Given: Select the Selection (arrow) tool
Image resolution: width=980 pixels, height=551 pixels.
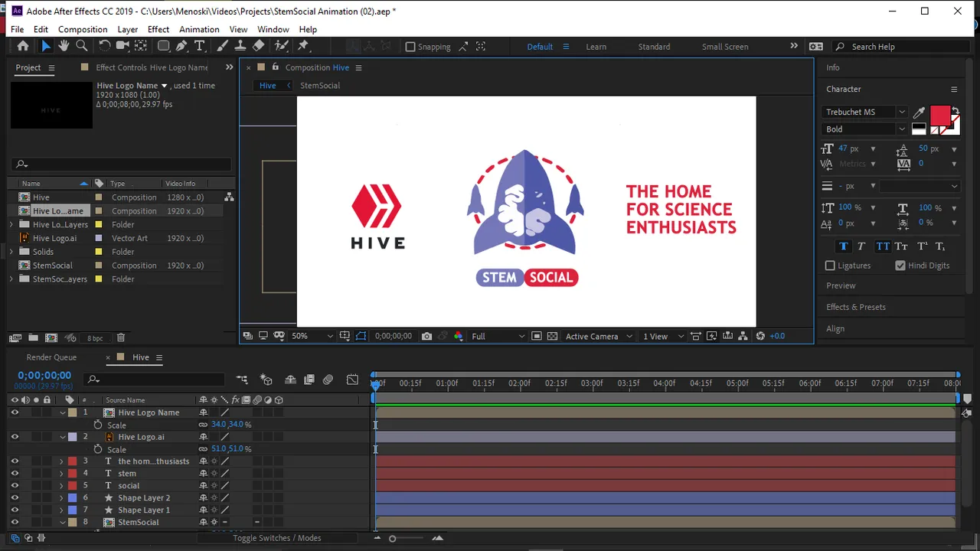Looking at the screenshot, I should tap(46, 46).
